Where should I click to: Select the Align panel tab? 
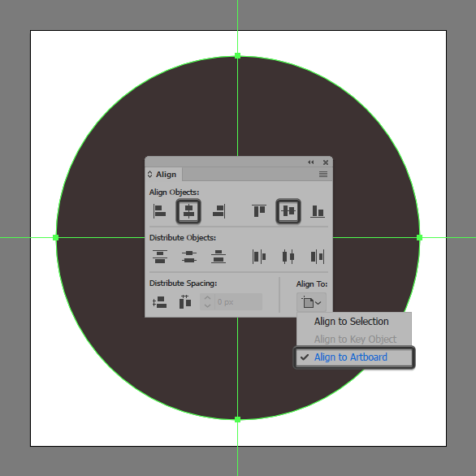coord(166,175)
